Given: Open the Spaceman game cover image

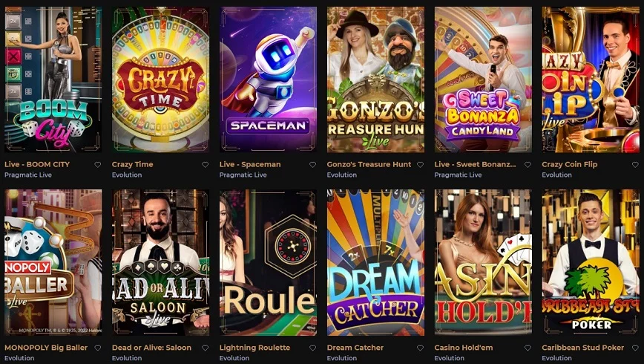Looking at the screenshot, I should tap(268, 79).
